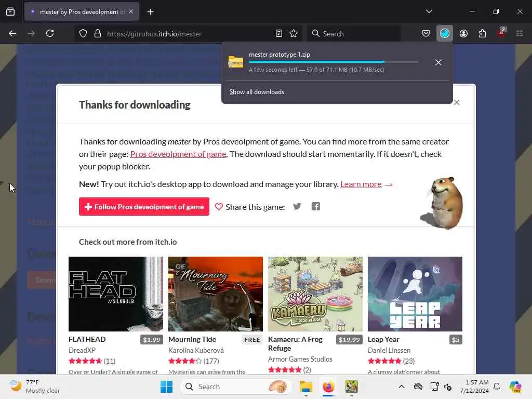Click the URL address field
Viewport: 532px width, 399px height.
click(188, 34)
